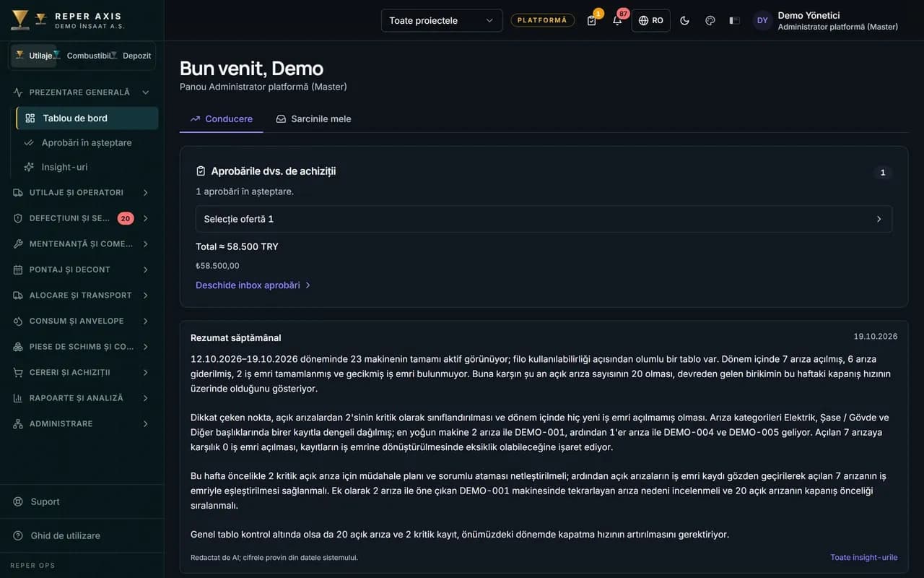Switch to Sarcinile mele tab

(x=313, y=118)
